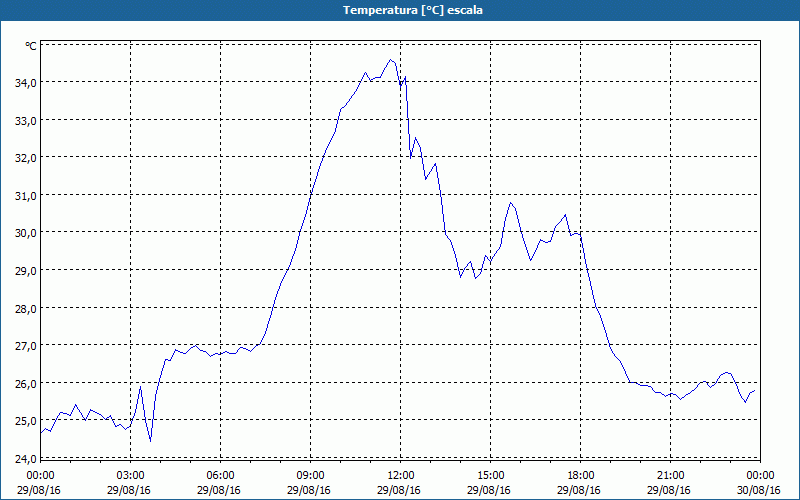The width and height of the screenshot is (800, 500).
Task: Click the 03:00 time axis label
Action: tap(131, 476)
